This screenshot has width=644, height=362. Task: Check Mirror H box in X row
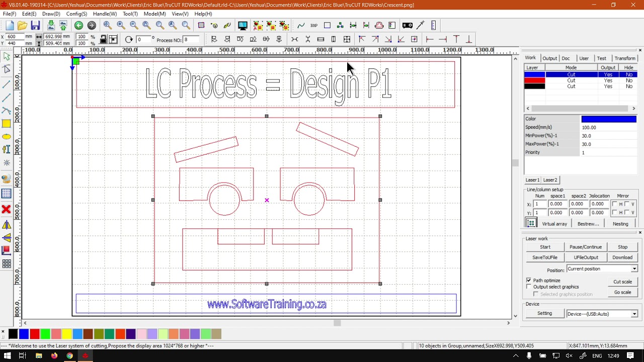(x=615, y=204)
